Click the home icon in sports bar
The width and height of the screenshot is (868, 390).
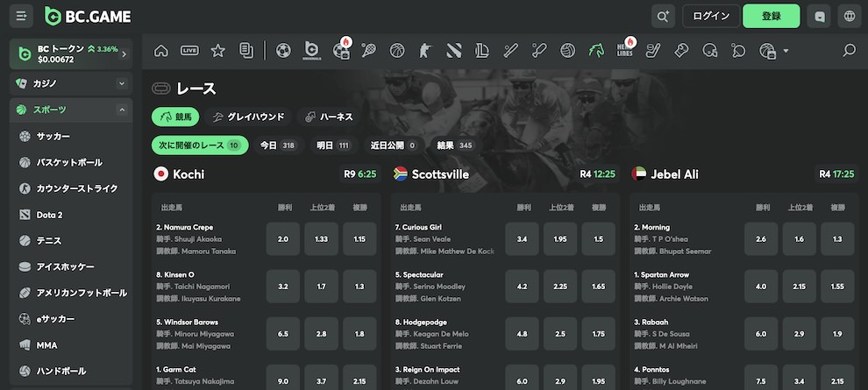click(161, 51)
